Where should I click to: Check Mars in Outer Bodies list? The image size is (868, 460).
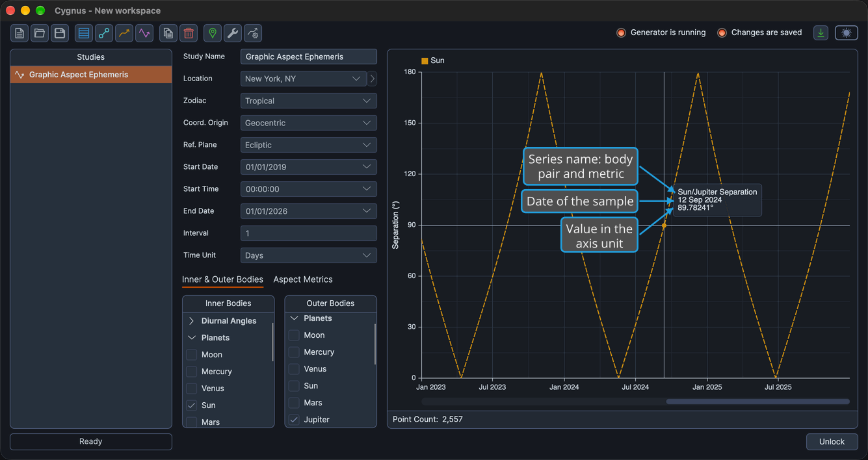294,403
